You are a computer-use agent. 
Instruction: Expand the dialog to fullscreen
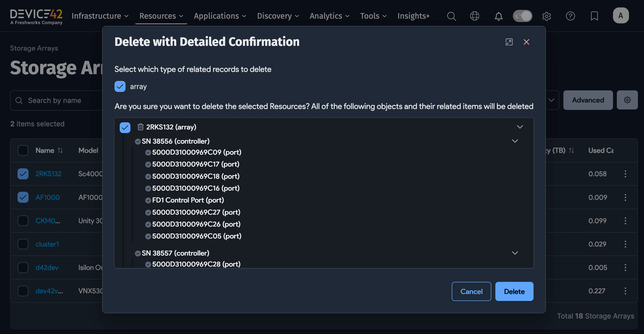[x=509, y=42]
